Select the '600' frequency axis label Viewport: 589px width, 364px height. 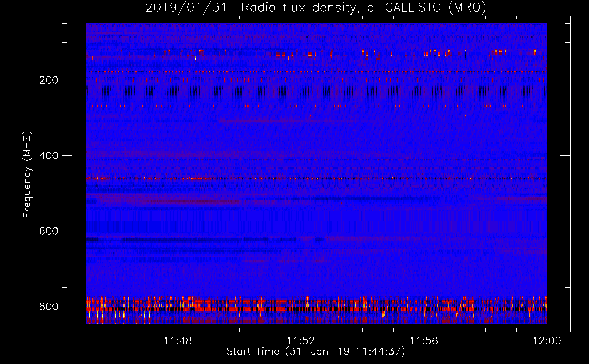tap(48, 232)
